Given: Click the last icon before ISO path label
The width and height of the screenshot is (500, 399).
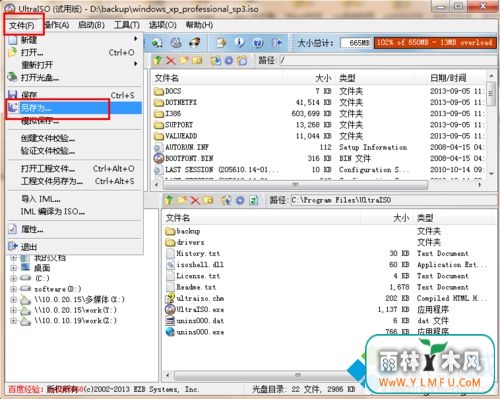Looking at the screenshot, I should pyautogui.click(x=242, y=60).
